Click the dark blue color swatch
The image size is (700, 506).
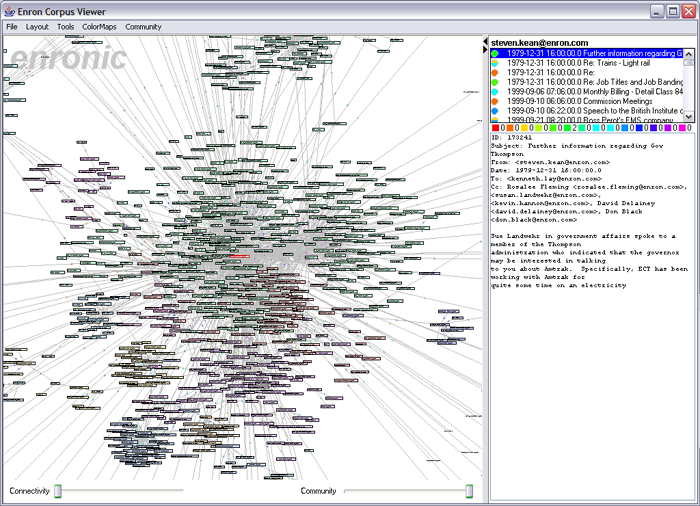[x=639, y=128]
